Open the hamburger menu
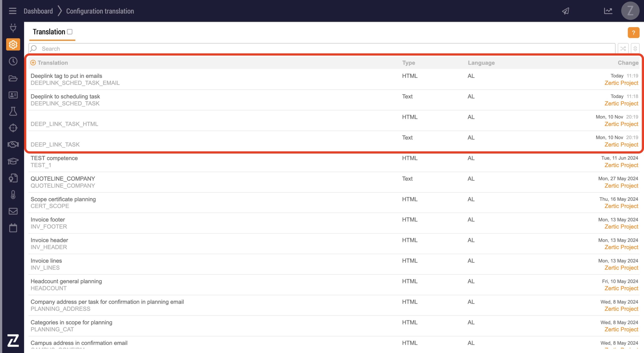The image size is (644, 353). point(12,11)
